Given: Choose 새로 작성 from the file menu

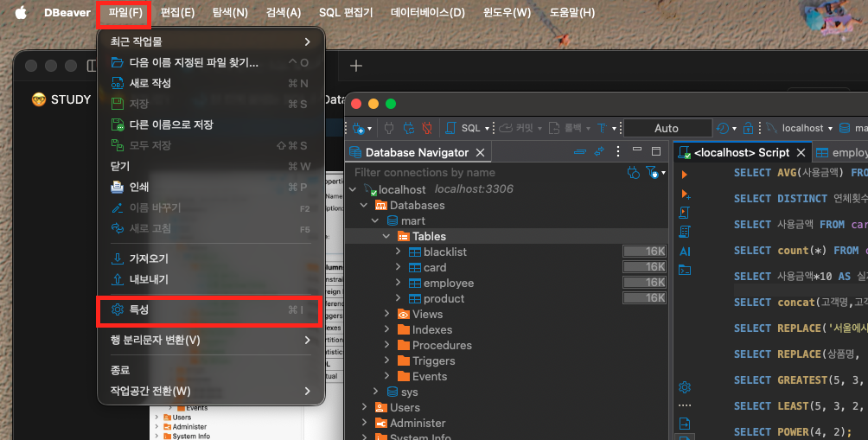Looking at the screenshot, I should [x=210, y=83].
